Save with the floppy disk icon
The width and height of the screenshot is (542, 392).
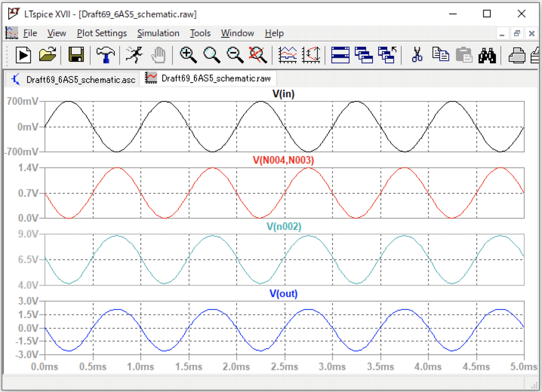point(76,55)
